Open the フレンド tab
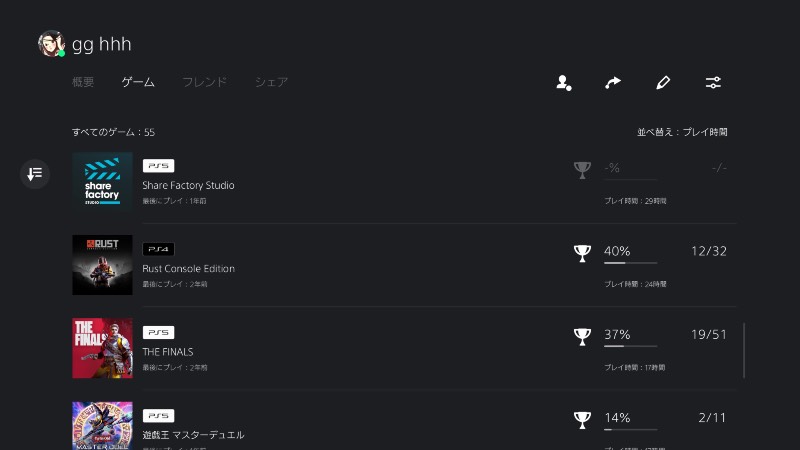This screenshot has width=800, height=450. point(204,82)
